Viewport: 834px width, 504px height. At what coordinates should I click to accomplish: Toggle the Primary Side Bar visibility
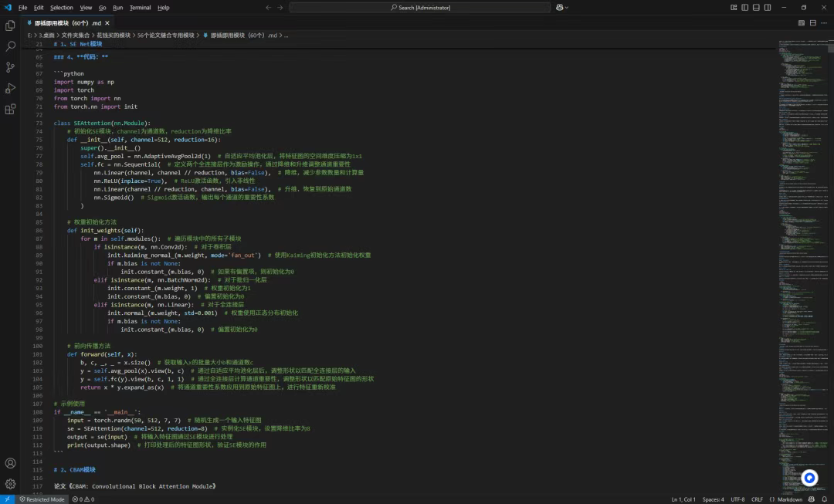744,8
